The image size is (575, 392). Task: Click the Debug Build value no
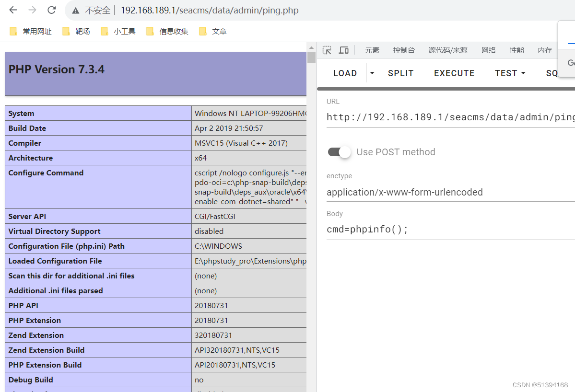pos(199,380)
